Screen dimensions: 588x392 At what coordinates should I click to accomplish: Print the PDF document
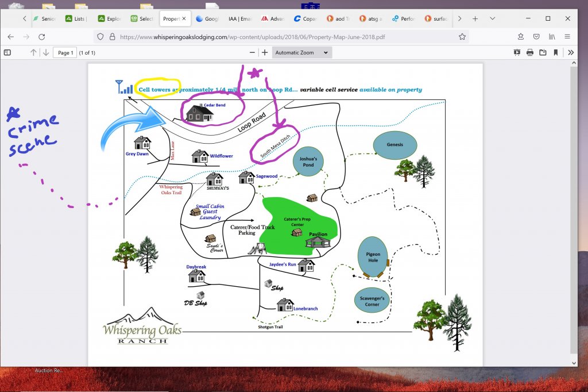click(529, 52)
